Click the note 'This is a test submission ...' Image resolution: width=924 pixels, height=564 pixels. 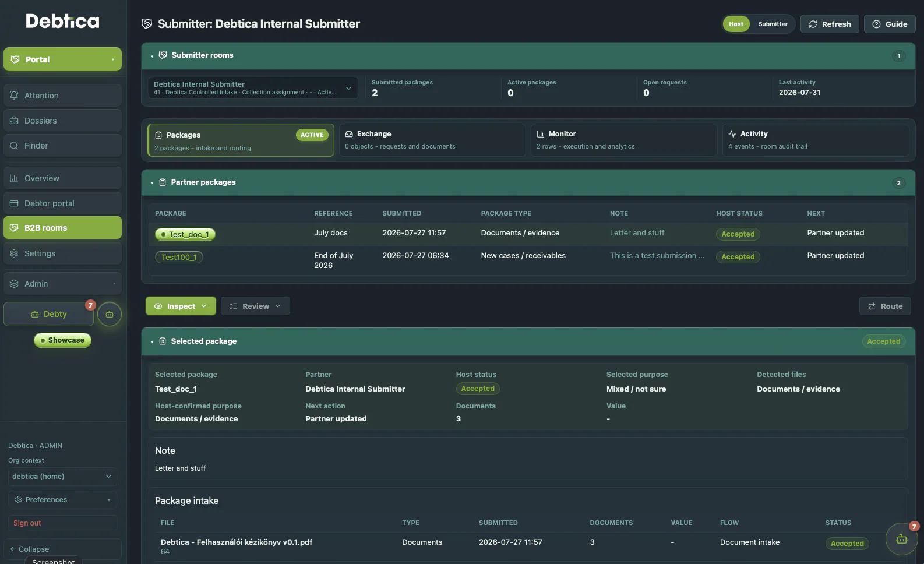coord(657,256)
